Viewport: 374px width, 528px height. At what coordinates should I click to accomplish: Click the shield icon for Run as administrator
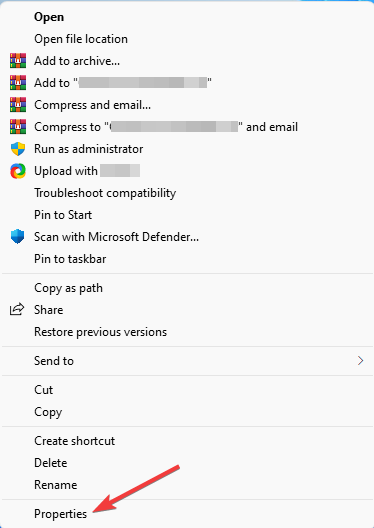click(x=18, y=149)
